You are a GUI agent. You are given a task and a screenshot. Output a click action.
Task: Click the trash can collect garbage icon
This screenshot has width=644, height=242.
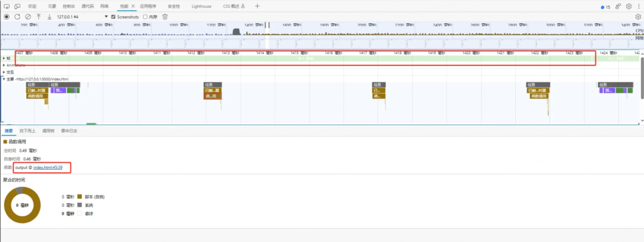click(x=165, y=17)
